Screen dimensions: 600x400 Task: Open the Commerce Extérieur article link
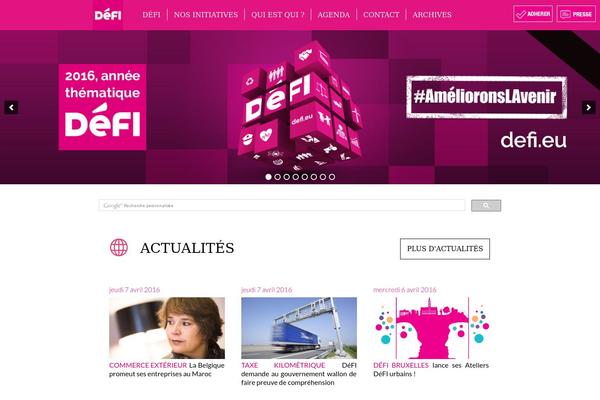pos(148,366)
